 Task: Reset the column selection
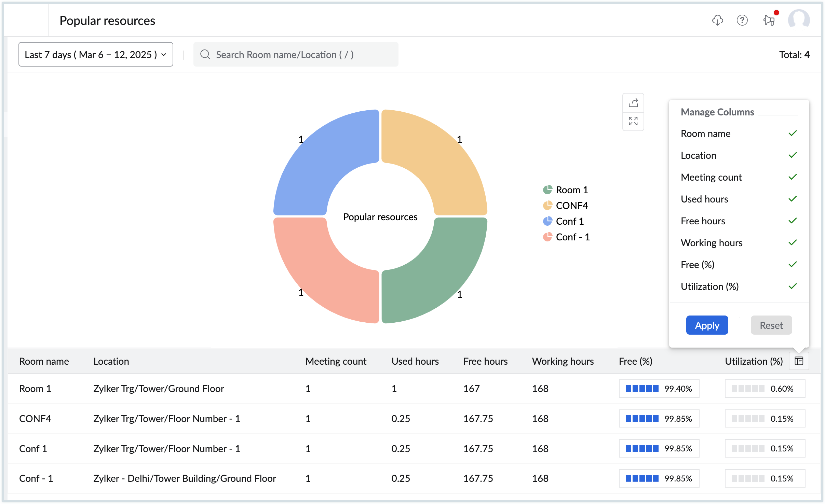point(771,325)
